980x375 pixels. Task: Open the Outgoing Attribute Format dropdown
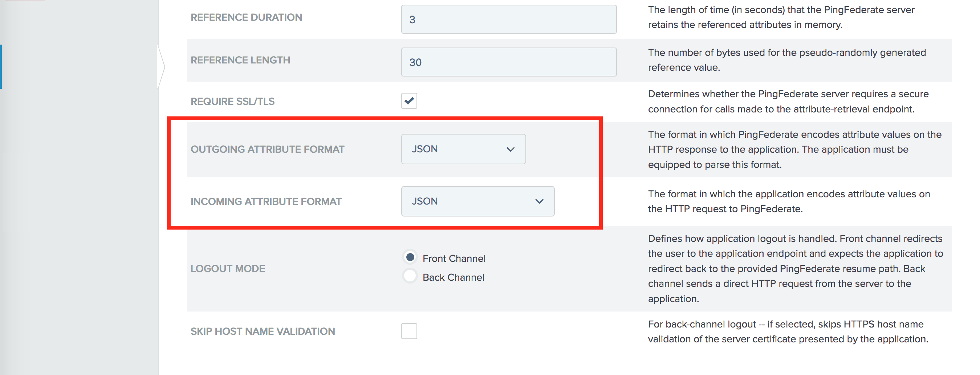coord(463,149)
